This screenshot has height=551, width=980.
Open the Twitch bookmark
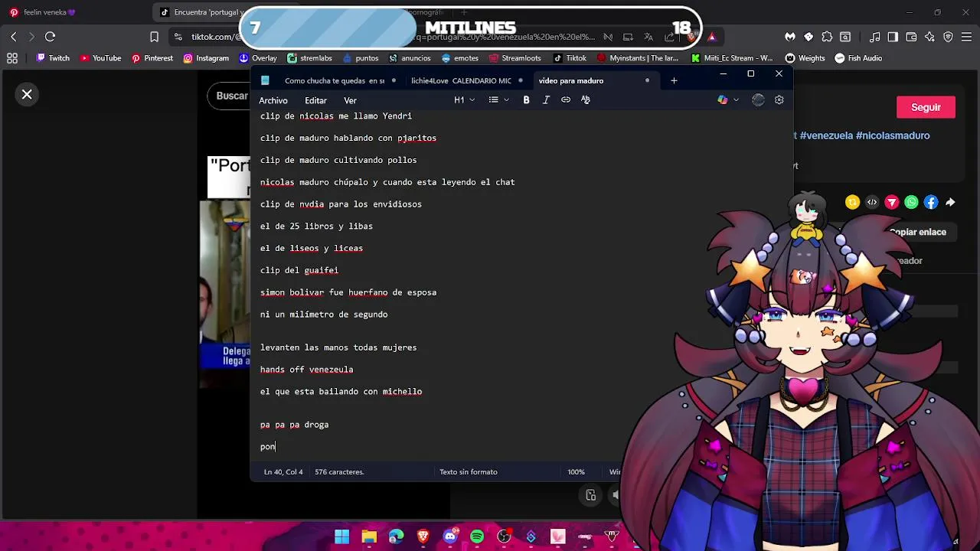(x=53, y=58)
